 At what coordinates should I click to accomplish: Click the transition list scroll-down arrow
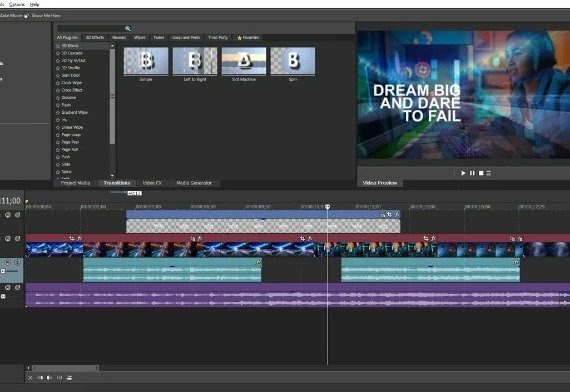tap(112, 175)
